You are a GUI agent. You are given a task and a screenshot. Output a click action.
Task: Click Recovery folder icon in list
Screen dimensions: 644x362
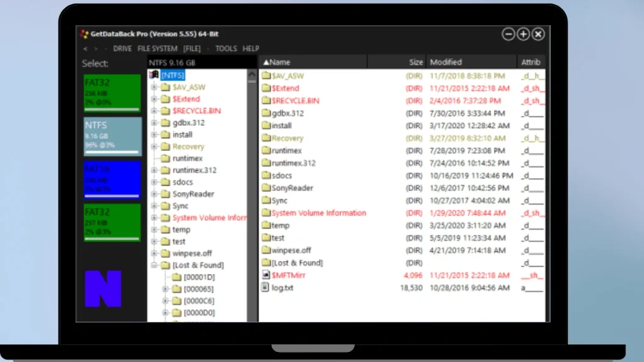(266, 138)
